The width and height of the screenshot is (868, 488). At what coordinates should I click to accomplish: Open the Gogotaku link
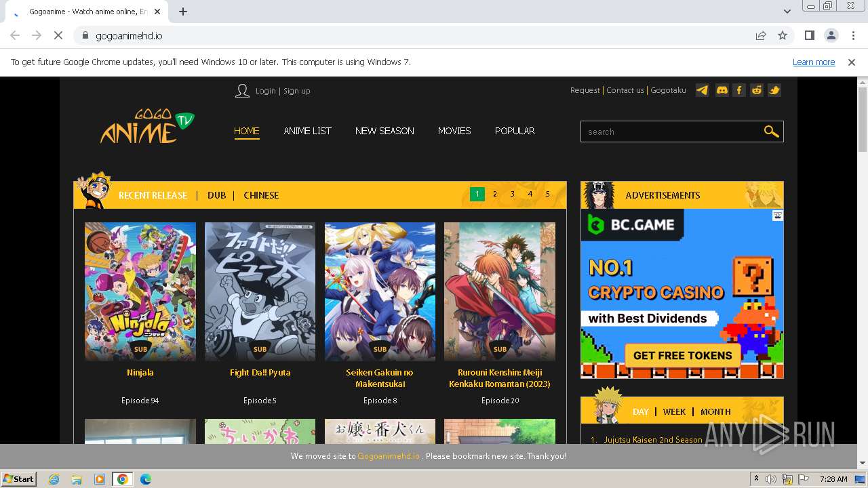pos(668,90)
